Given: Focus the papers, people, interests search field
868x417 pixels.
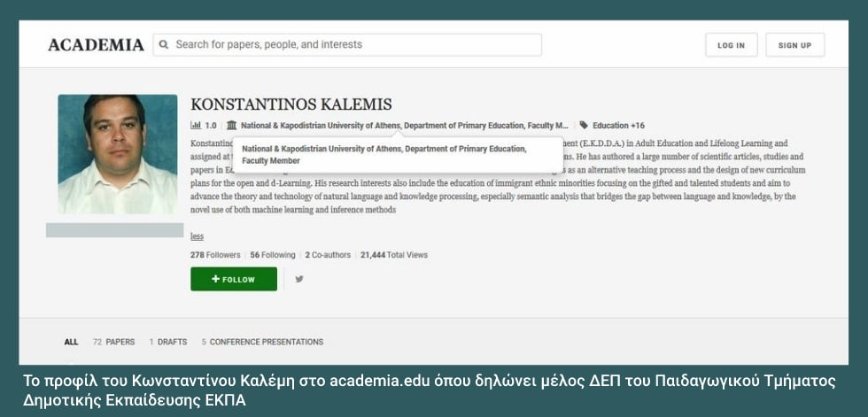Looking at the screenshot, I should click(x=347, y=45).
